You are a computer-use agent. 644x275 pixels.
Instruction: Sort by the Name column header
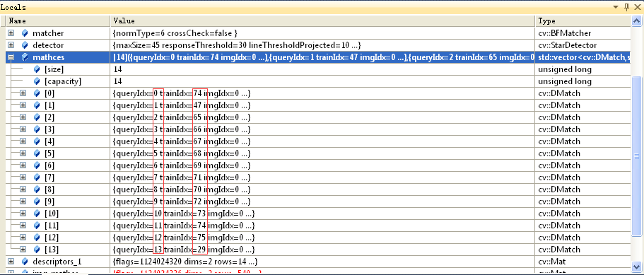coord(59,21)
